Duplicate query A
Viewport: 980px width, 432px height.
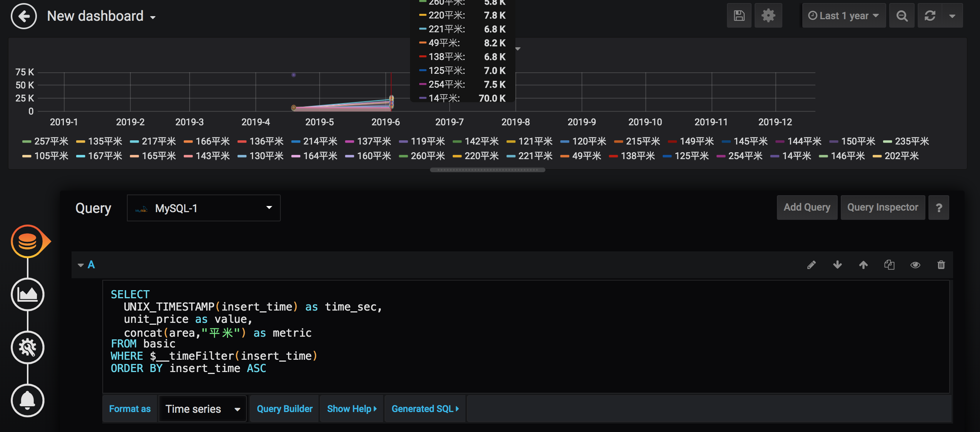889,265
